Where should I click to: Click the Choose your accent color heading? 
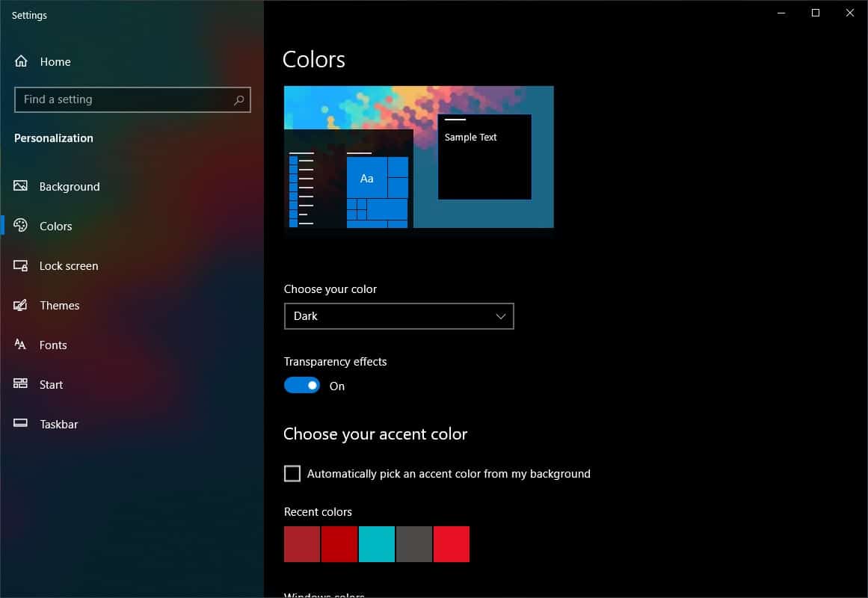(x=375, y=434)
